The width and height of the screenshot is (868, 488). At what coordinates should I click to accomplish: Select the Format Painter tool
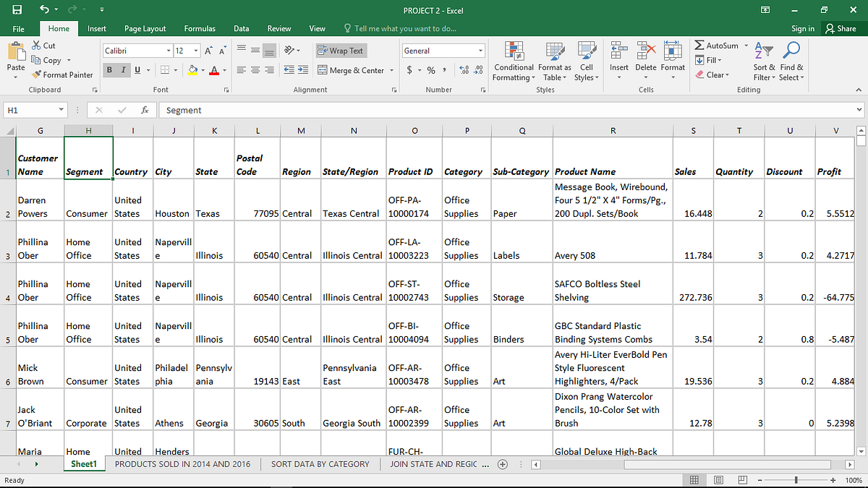[63, 74]
